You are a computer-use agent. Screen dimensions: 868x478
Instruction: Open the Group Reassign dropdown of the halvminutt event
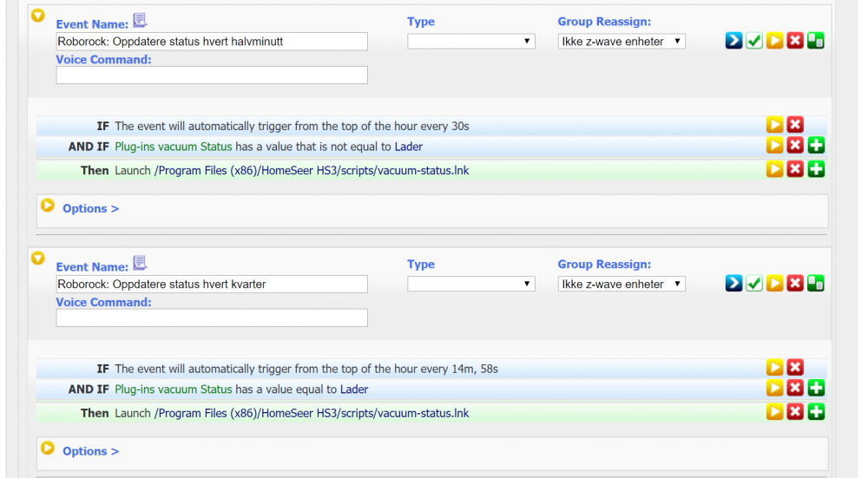pos(621,41)
